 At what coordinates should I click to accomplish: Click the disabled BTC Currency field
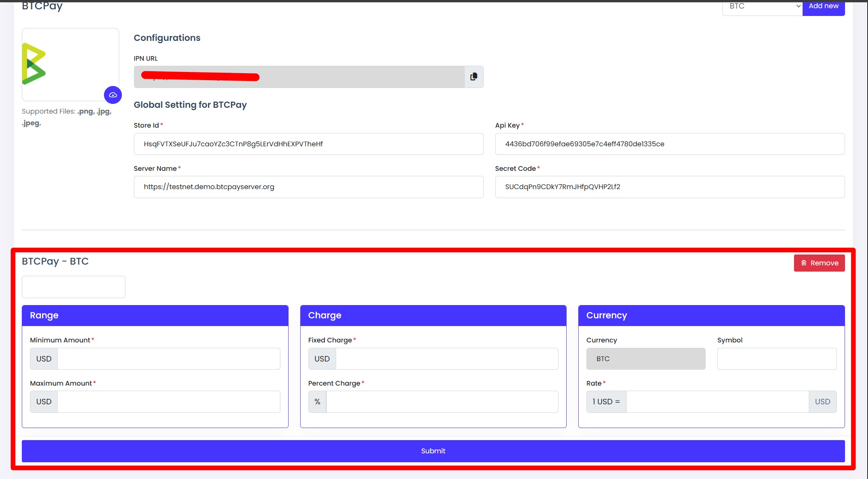point(646,359)
